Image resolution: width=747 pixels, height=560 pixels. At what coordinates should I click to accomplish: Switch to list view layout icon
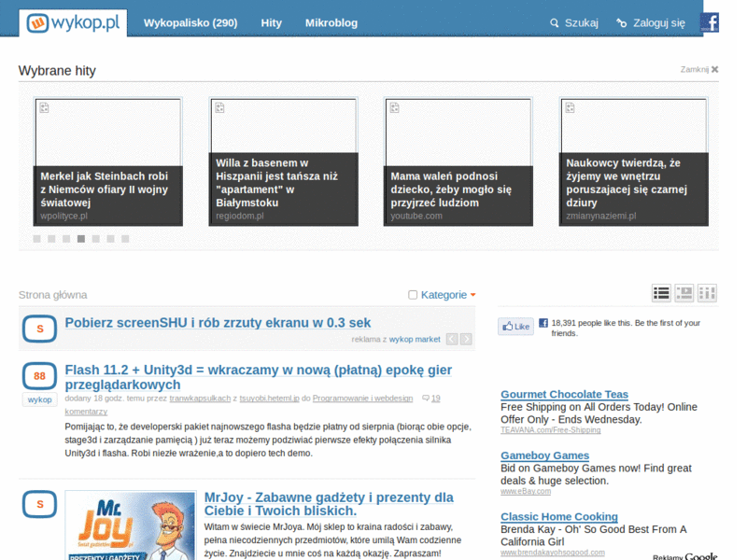click(661, 293)
